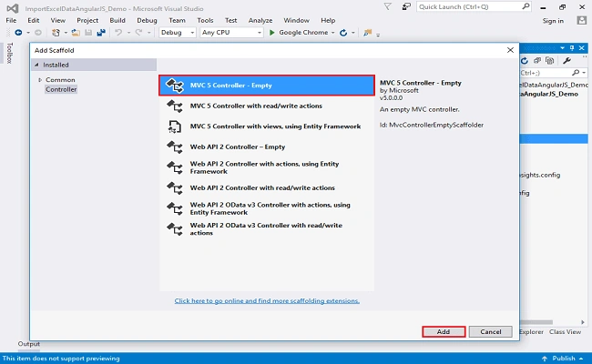Click the notifications flag icon
Viewport: 592px width, 364px height.
[x=387, y=6]
